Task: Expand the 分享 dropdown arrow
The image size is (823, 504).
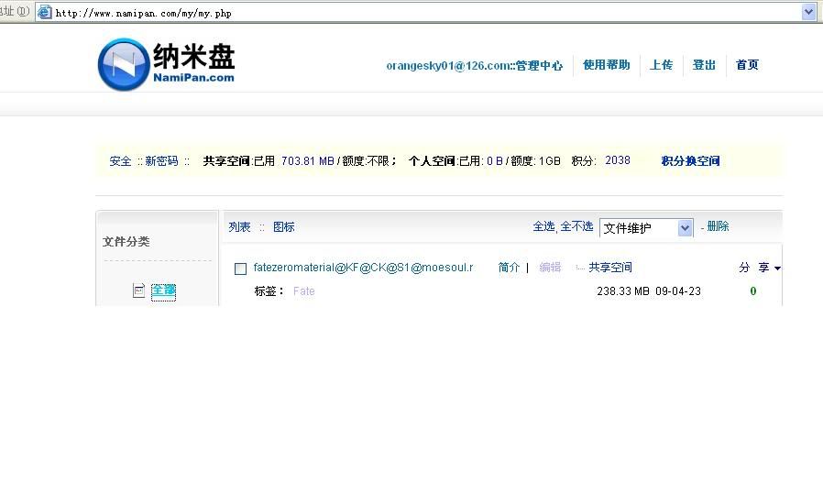Action: pos(777,268)
